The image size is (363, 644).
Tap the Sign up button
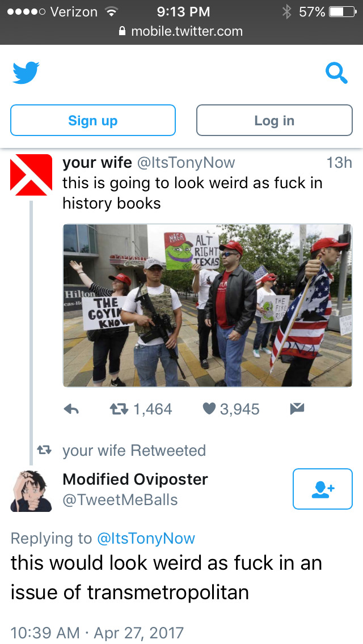tap(93, 120)
